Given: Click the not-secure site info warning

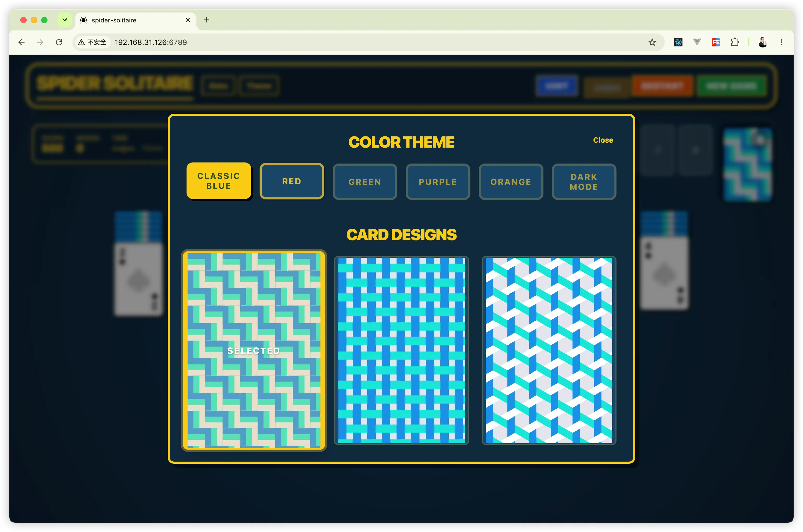Looking at the screenshot, I should coord(92,42).
